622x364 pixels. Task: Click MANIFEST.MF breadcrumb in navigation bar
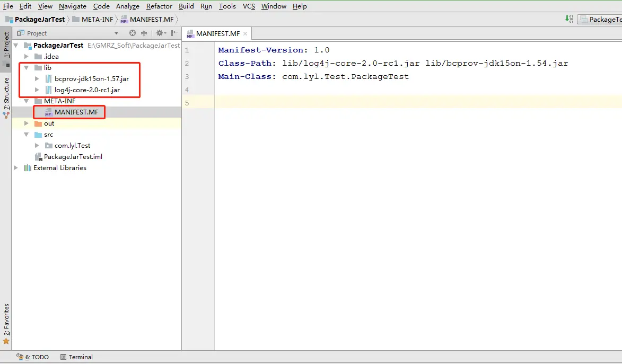point(147,20)
